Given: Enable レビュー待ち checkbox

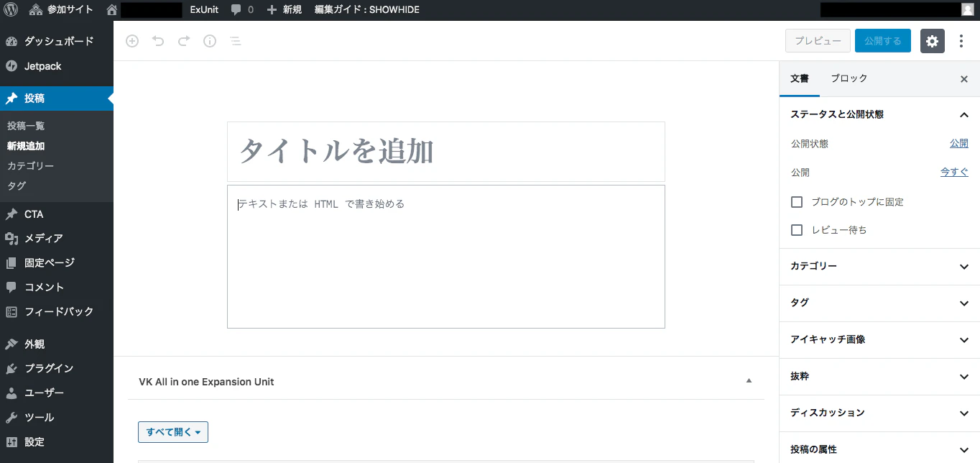Looking at the screenshot, I should pyautogui.click(x=797, y=230).
